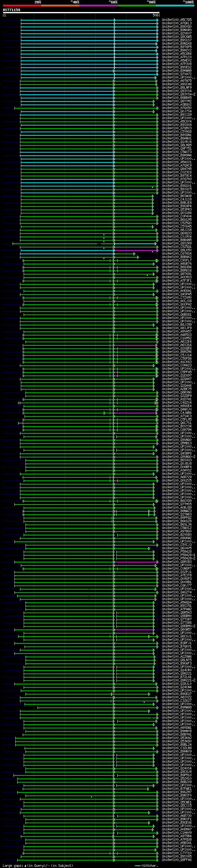Select the UniRef100_B9GVQ0 label
Screen dimensions: 197x868
pos(177,26)
